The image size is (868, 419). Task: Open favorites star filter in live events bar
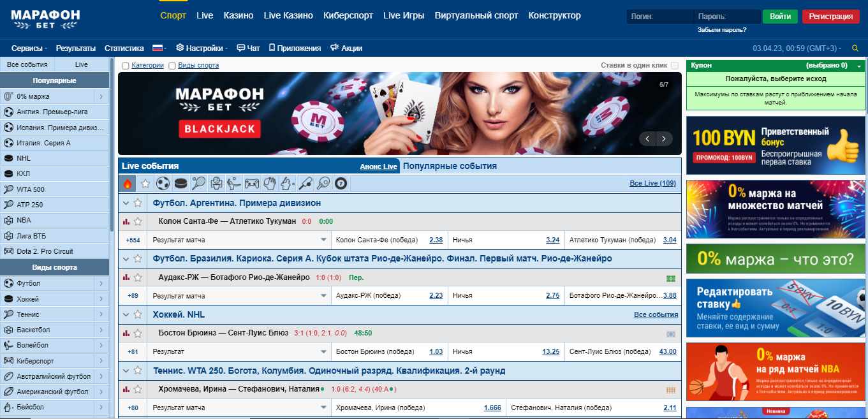tap(145, 184)
